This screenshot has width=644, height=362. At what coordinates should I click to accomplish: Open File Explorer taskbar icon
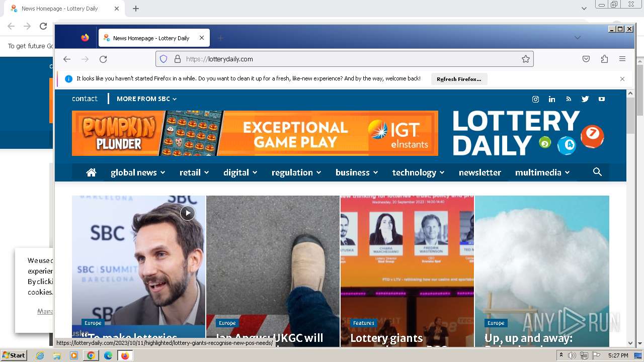point(57,355)
